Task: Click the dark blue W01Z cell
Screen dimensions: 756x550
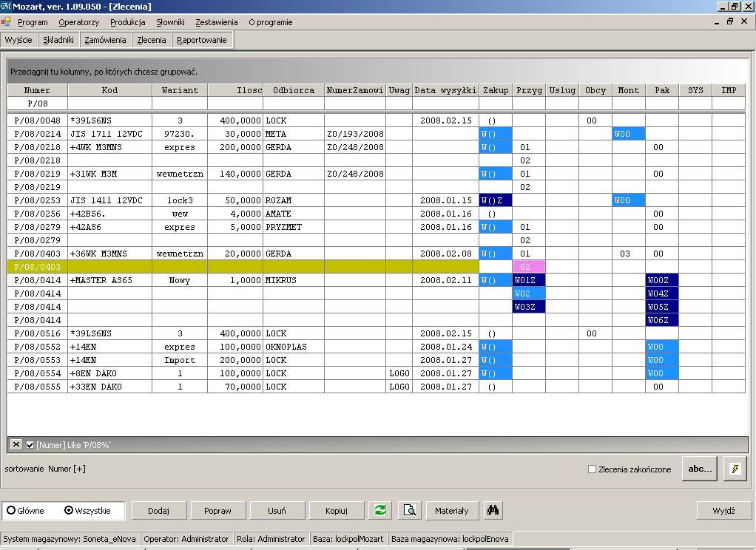Action: pyautogui.click(x=529, y=280)
